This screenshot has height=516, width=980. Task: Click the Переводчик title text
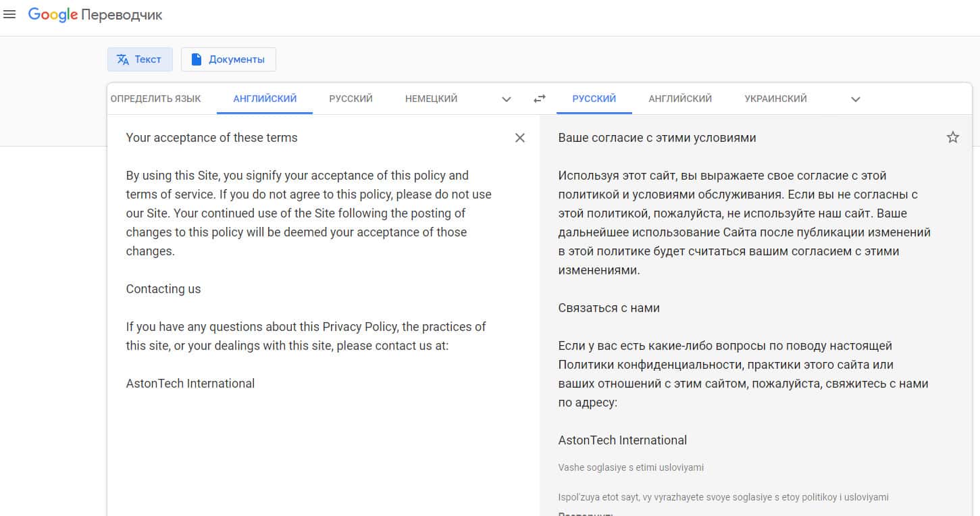[x=122, y=15]
